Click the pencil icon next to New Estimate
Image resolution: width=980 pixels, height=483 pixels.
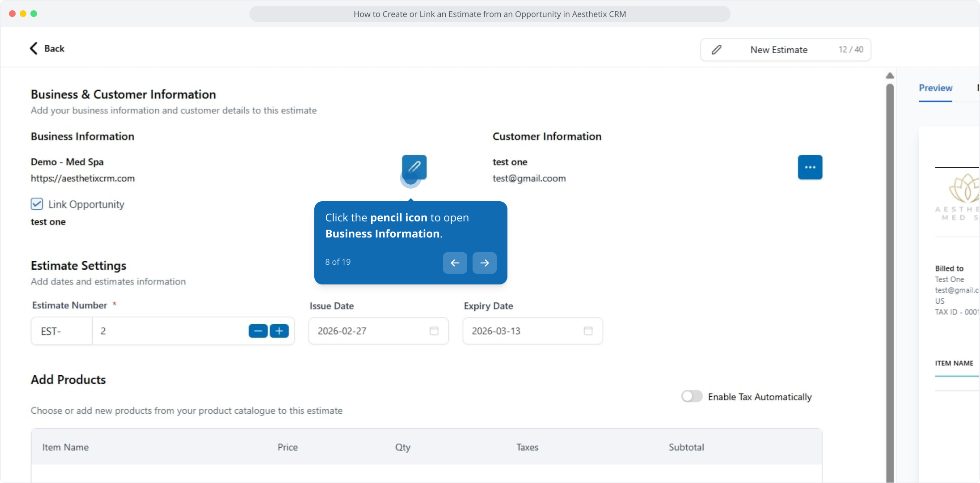pos(716,50)
